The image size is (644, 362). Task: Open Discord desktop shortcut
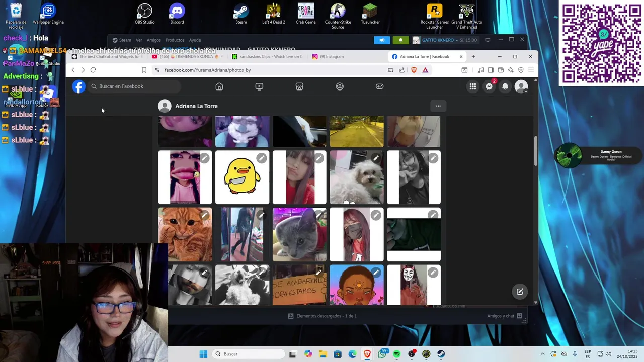pyautogui.click(x=177, y=14)
